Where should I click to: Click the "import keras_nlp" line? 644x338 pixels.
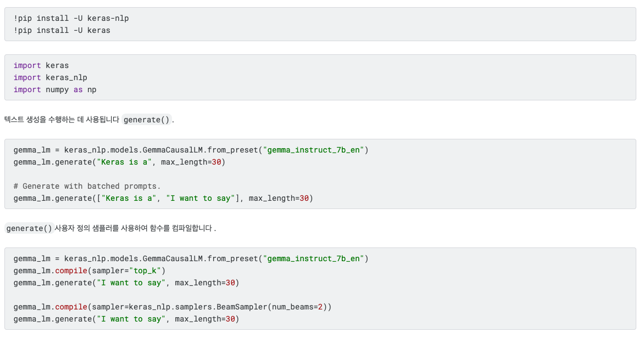click(x=50, y=77)
